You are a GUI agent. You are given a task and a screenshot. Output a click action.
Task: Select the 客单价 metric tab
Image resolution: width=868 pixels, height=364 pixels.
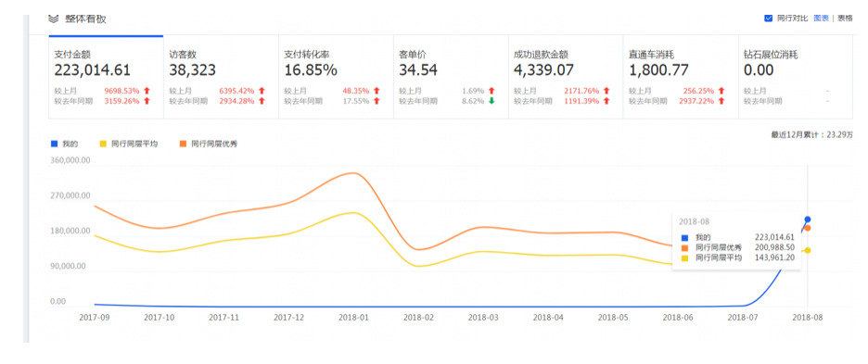click(x=451, y=77)
